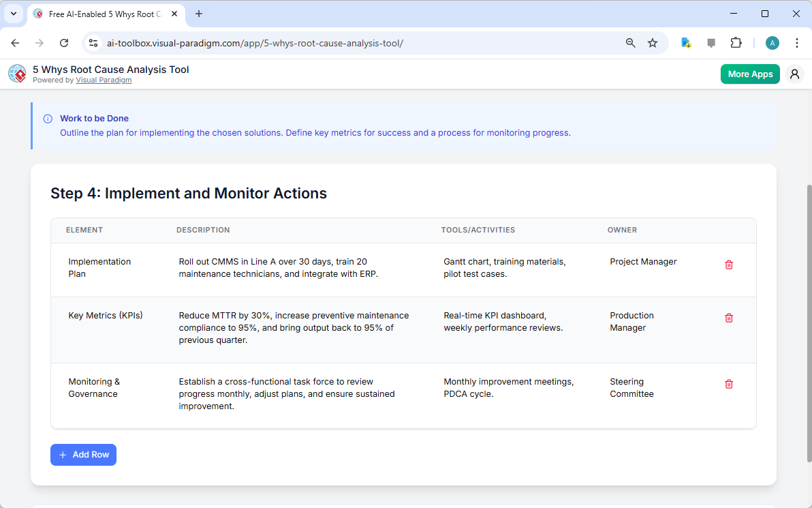Click the 5 Whys tool logo in the header

pyautogui.click(x=17, y=74)
